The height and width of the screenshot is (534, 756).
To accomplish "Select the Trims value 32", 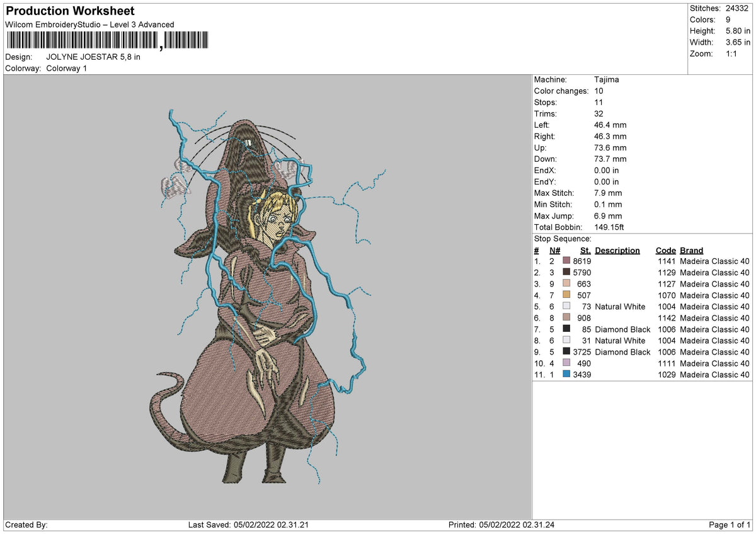I will point(599,113).
